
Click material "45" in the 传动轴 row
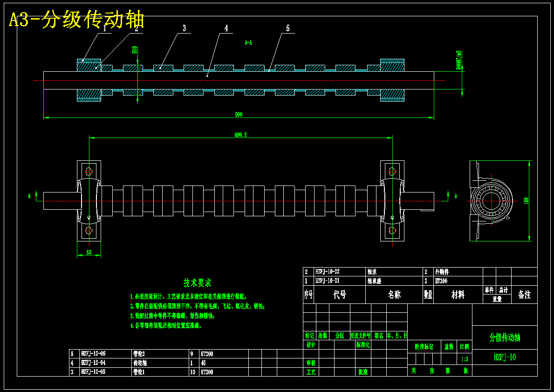click(204, 363)
